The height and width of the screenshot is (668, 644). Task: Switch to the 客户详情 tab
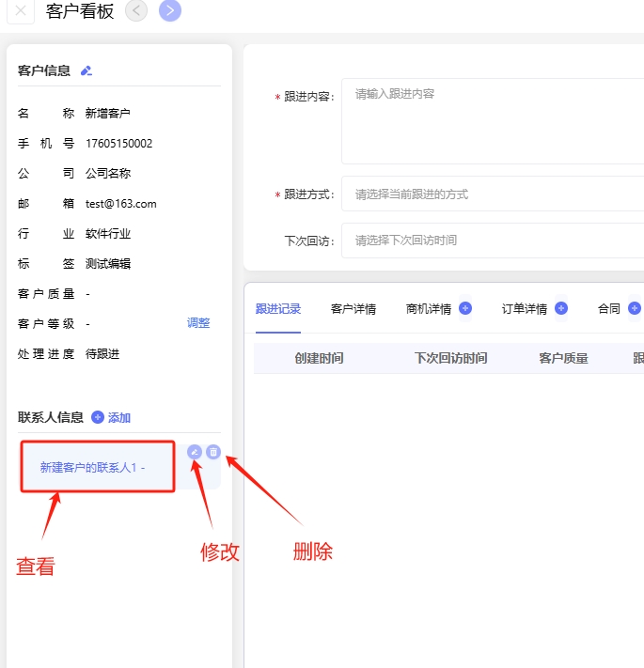pos(353,309)
